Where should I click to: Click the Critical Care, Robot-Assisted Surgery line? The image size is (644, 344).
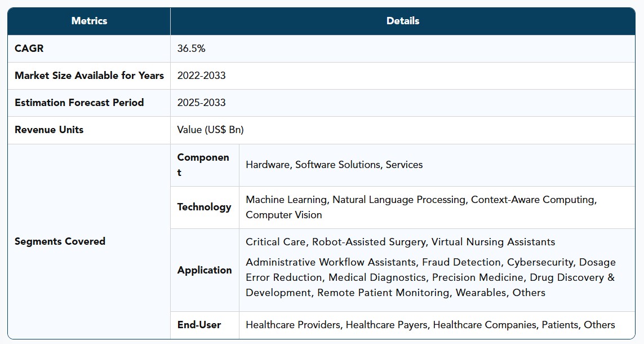tap(400, 242)
